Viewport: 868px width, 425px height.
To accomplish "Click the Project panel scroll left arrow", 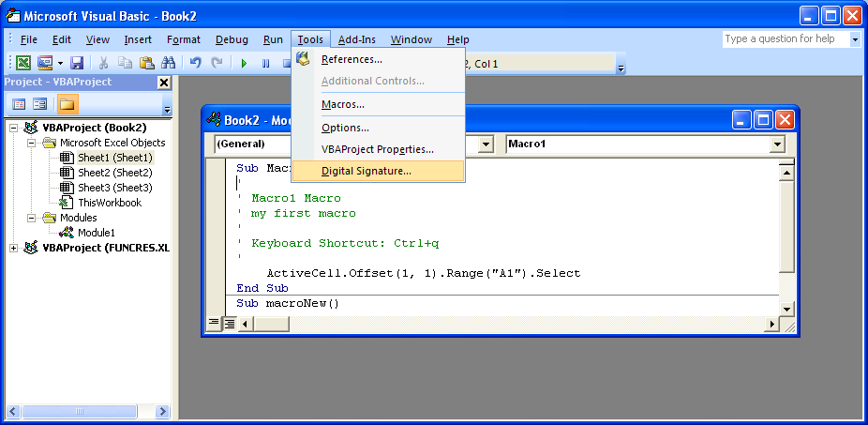I will (x=13, y=411).
